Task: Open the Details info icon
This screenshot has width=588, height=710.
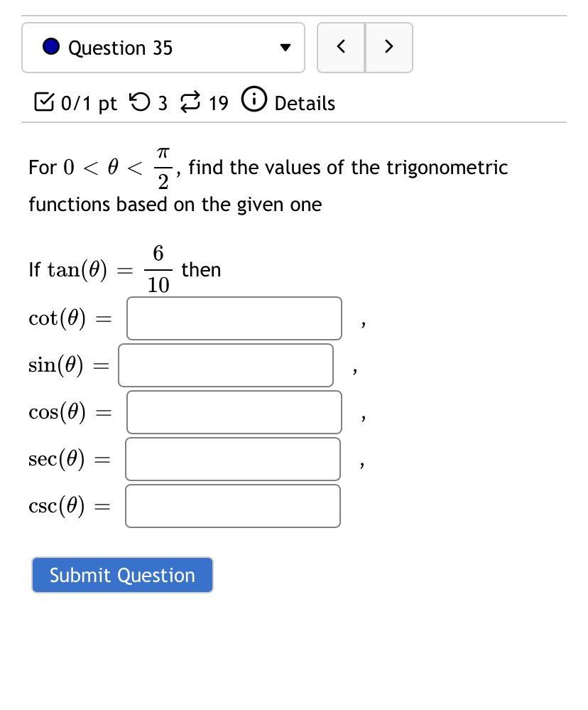Action: pyautogui.click(x=254, y=102)
